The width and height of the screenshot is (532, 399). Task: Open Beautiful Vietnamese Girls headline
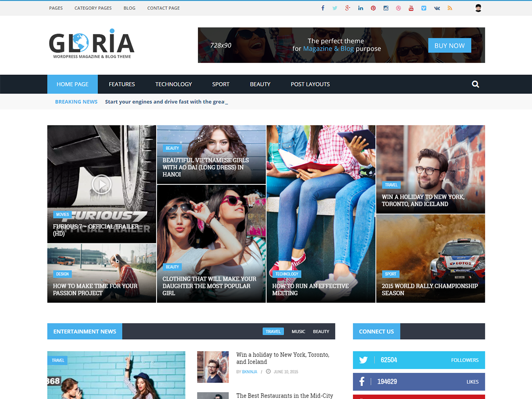[206, 167]
